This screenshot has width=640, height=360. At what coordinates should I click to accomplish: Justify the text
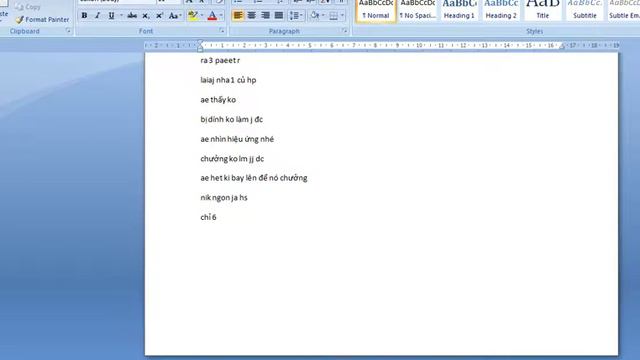pyautogui.click(x=279, y=16)
